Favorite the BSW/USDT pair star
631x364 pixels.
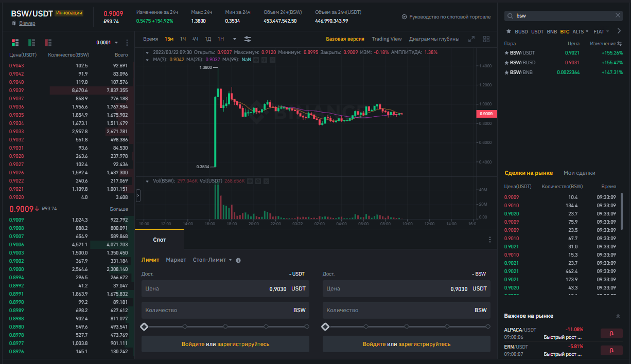pyautogui.click(x=506, y=52)
